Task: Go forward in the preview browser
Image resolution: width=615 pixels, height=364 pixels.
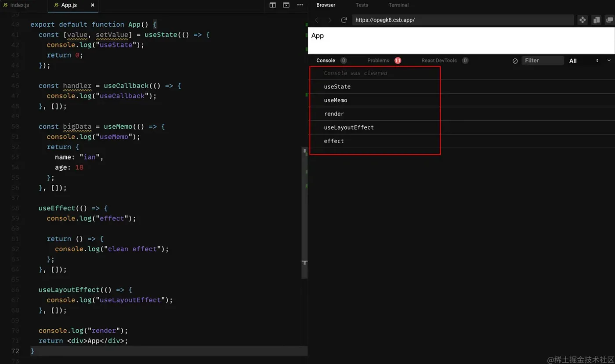Action: [x=330, y=20]
